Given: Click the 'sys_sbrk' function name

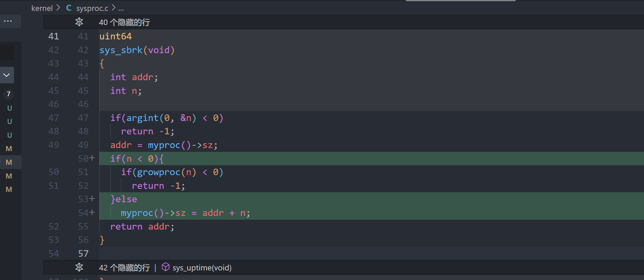Looking at the screenshot, I should click(121, 50).
